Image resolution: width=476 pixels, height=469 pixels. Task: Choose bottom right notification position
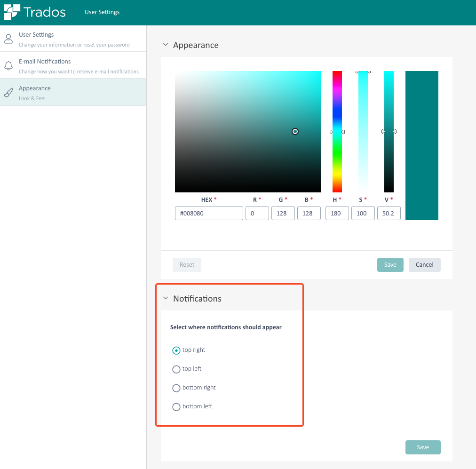[x=176, y=388]
